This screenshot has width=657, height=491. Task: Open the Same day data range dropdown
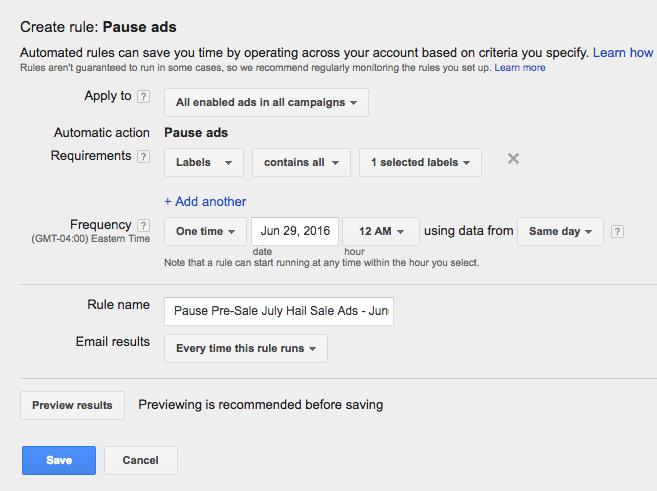click(x=560, y=231)
